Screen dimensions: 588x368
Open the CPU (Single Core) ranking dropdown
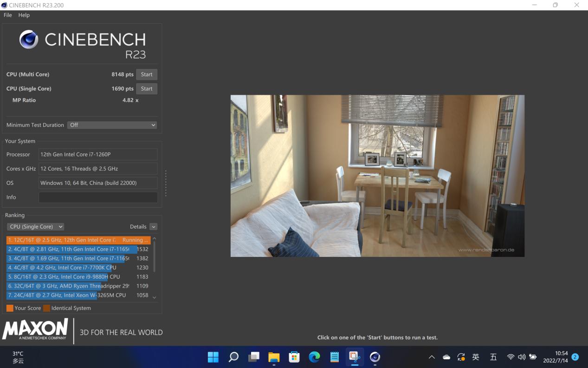tap(35, 227)
